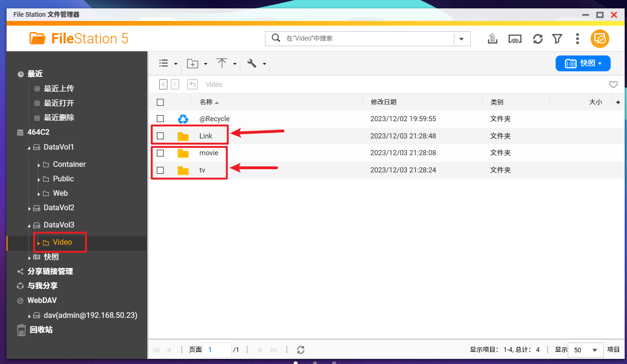The width and height of the screenshot is (627, 364).
Task: Click the favorites heart icon above the list
Action: tap(613, 85)
